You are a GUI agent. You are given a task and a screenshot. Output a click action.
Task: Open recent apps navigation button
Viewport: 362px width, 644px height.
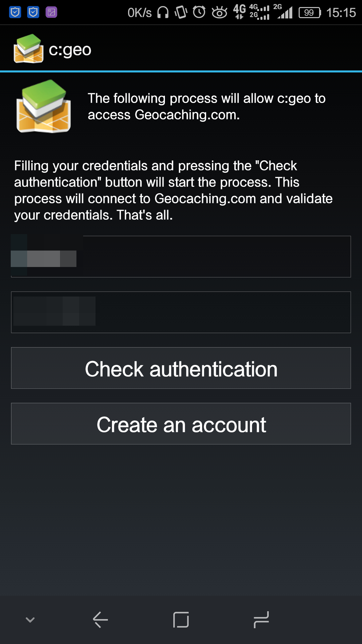[x=261, y=620]
